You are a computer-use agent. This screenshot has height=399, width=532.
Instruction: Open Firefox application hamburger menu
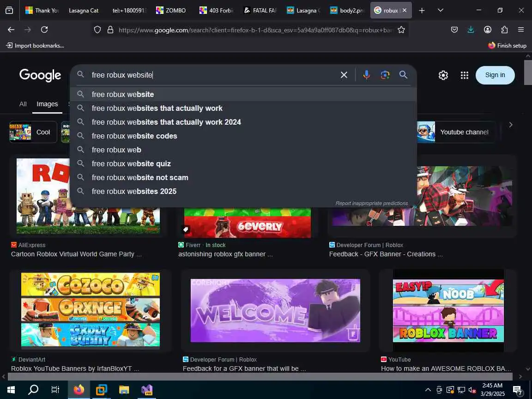click(x=521, y=30)
